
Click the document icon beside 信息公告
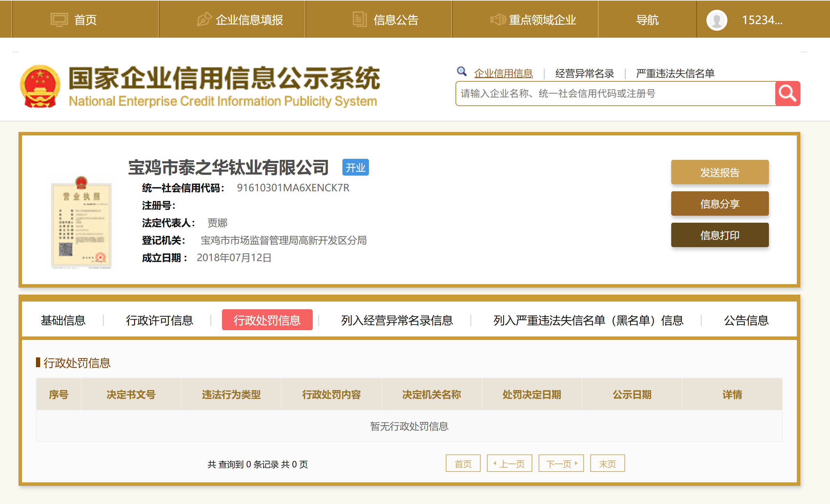[x=359, y=20]
